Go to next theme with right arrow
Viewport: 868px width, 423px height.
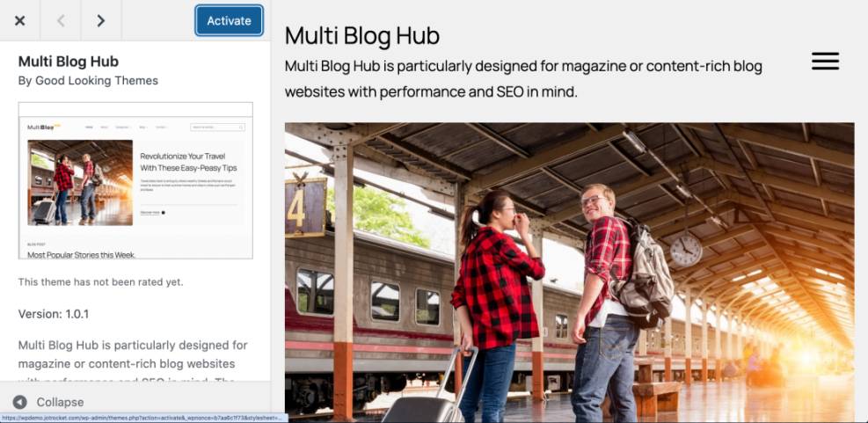(x=101, y=20)
